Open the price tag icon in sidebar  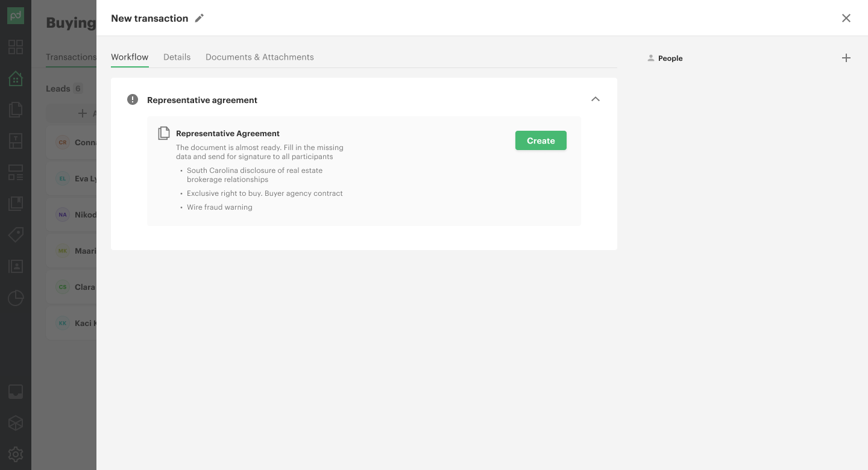(16, 235)
